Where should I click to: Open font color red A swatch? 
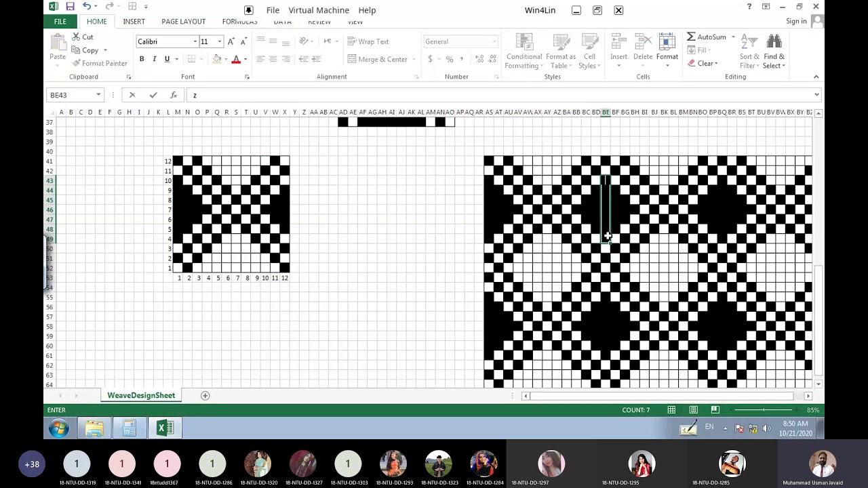click(236, 59)
